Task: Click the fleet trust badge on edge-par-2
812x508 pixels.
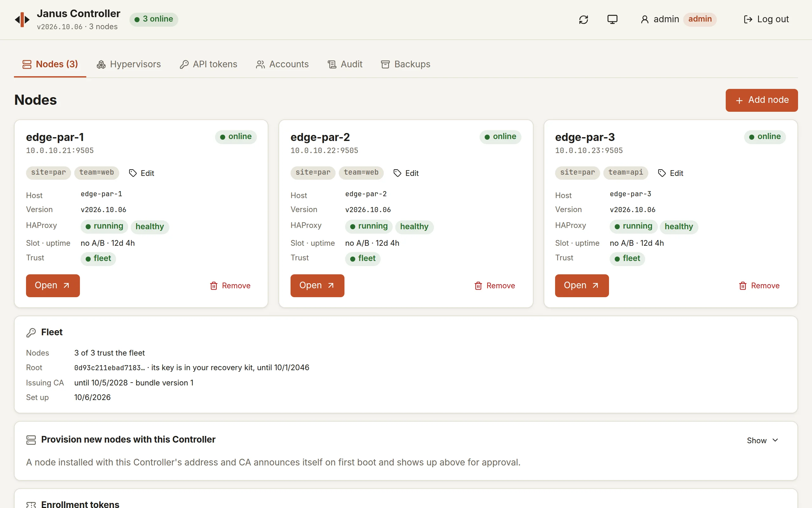Action: click(x=363, y=259)
